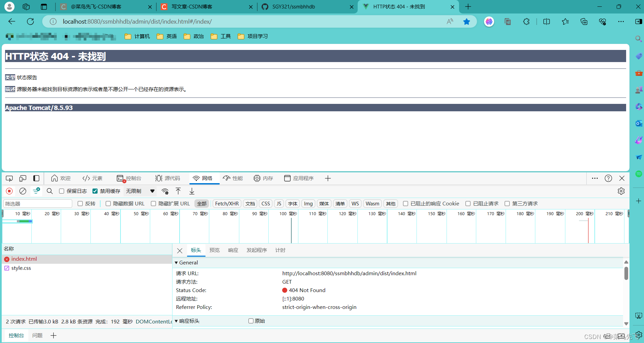644x343 pixels.
Task: Enable the 保留日志 checkbox
Action: [61, 191]
